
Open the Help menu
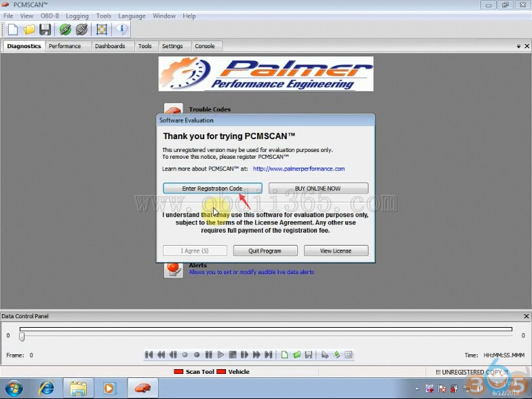tap(189, 16)
